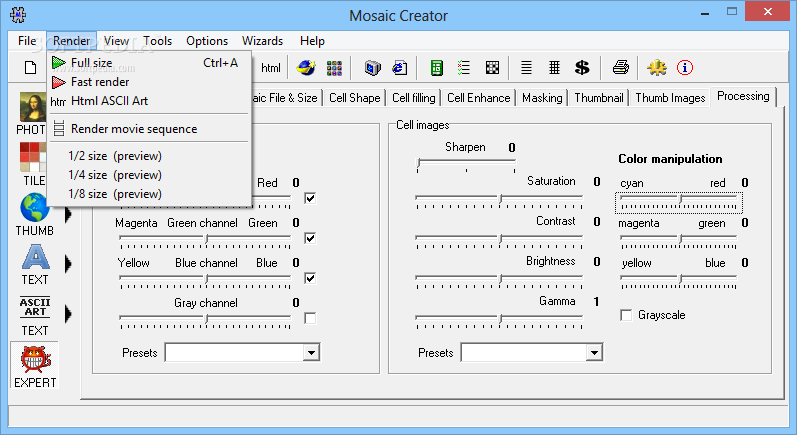This screenshot has height=435, width=797.
Task: Choose Fast render from the Render menu
Action: (x=99, y=81)
